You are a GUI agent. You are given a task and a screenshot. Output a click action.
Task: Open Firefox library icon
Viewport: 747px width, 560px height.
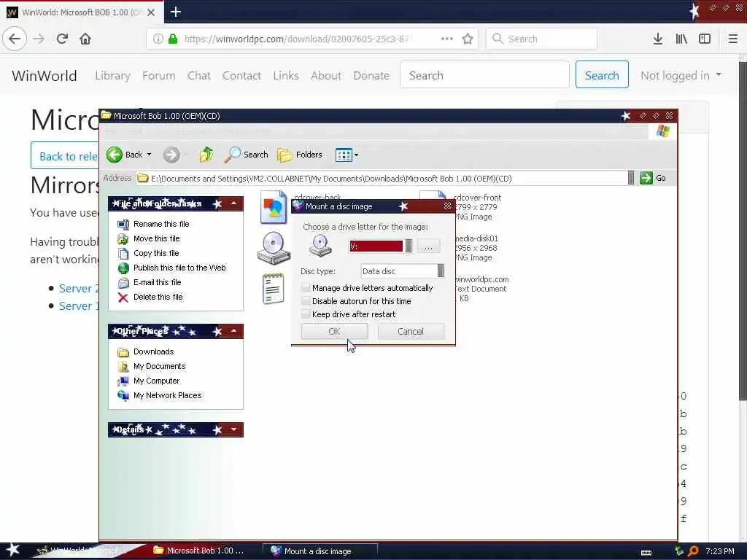click(x=681, y=39)
